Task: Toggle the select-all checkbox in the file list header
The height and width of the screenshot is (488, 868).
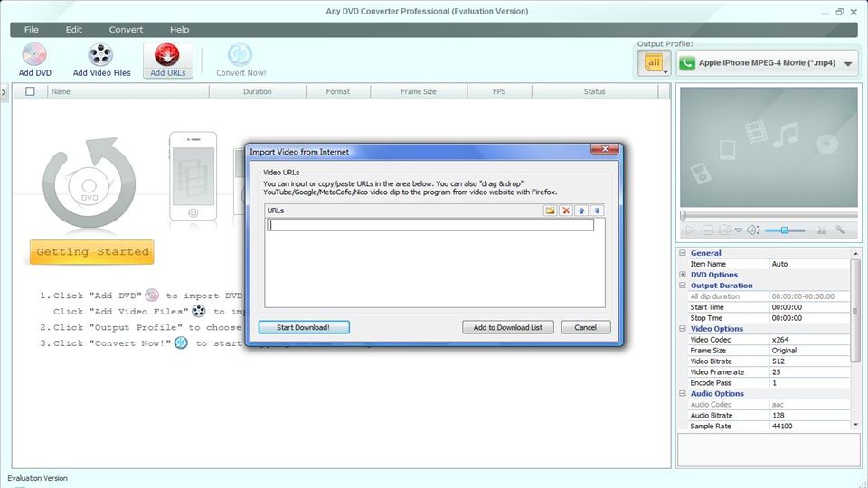Action: pyautogui.click(x=30, y=91)
